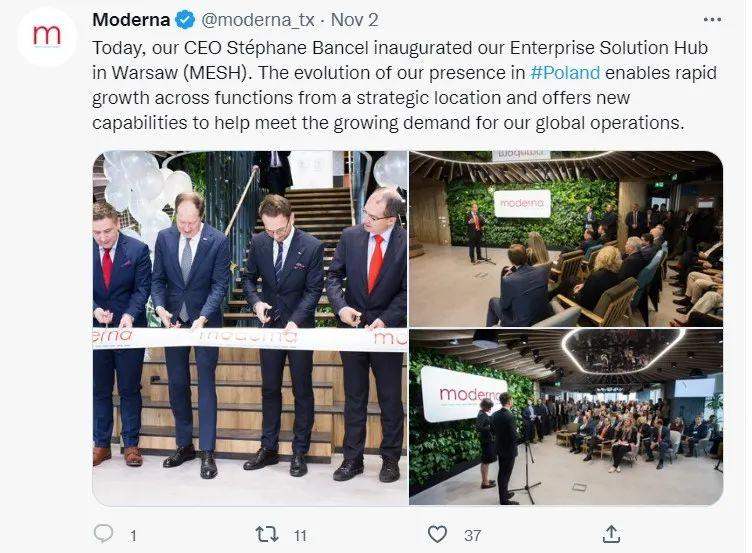752x553 pixels.
Task: Like the tweet with heart icon
Action: pos(437,534)
